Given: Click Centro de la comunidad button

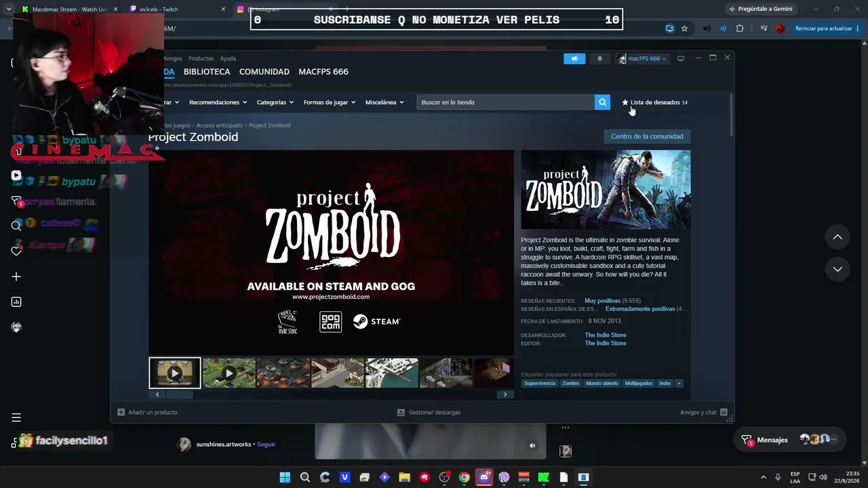Looking at the screenshot, I should point(647,136).
